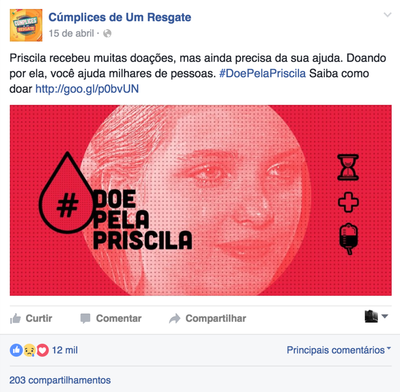
Task: Click the Cúmplices de Um Resgate page name
Action: pos(120,17)
